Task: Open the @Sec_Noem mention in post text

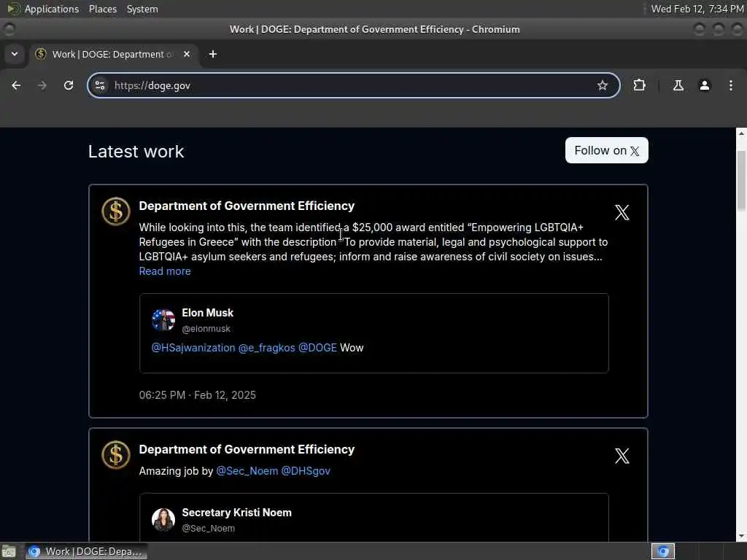Action: (x=247, y=471)
